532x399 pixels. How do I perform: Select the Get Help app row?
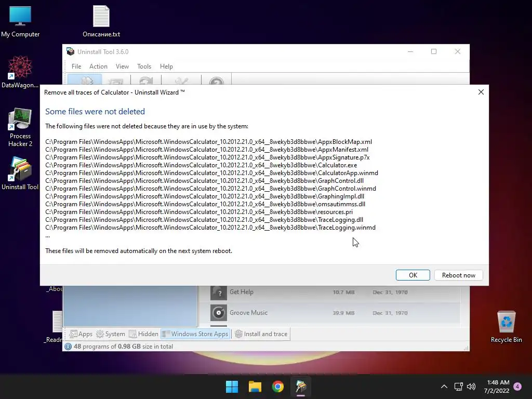[329, 292]
